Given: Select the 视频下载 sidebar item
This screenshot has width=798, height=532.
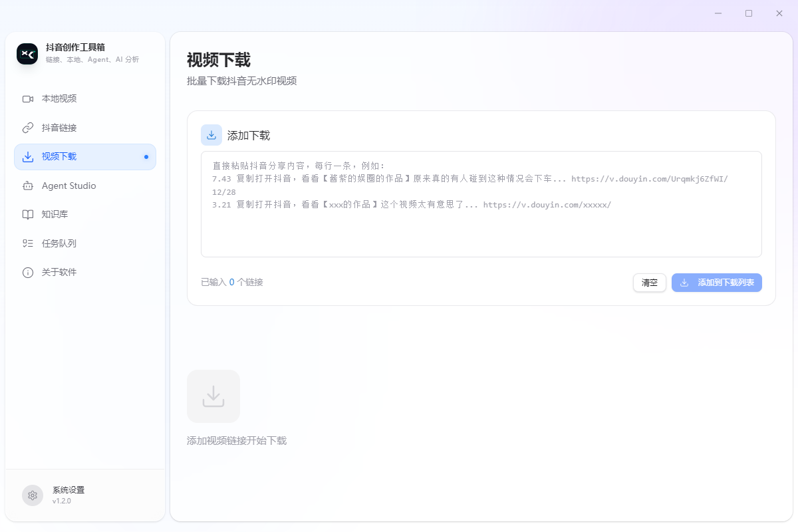Looking at the screenshot, I should [x=85, y=157].
